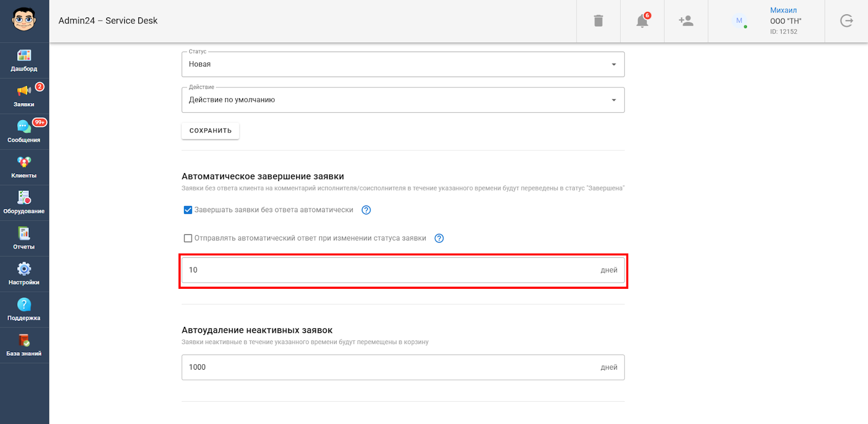Click the add user icon
Viewport: 868px width, 424px height.
(686, 21)
